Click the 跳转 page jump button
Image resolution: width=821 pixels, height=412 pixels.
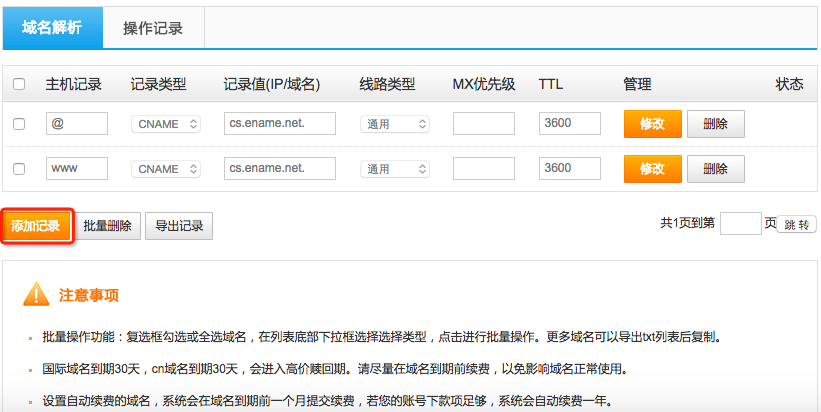point(797,224)
